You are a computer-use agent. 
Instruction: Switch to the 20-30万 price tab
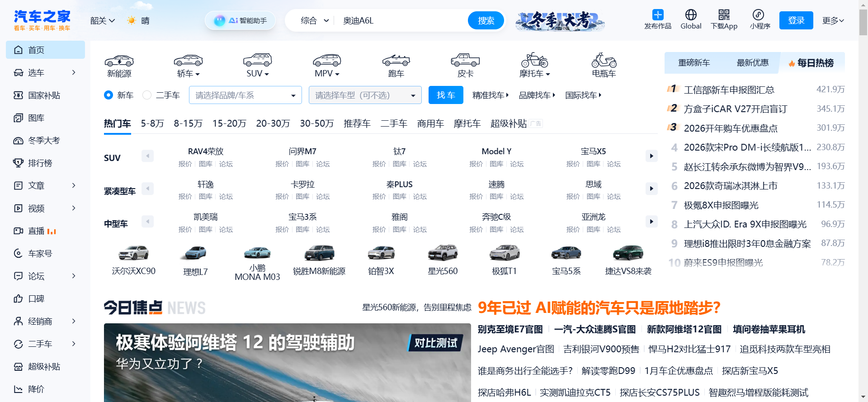click(273, 123)
